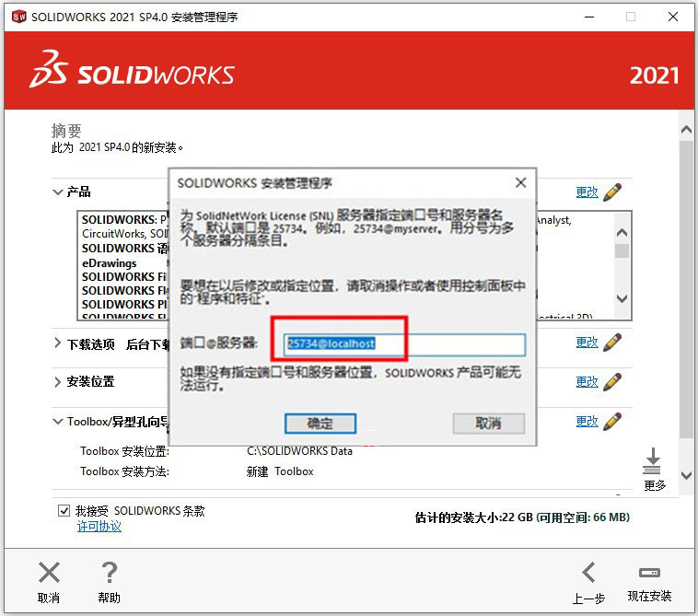Close the SOLIDWORKS 安装管理程序 dialog with X
Viewport: 698px width, 616px height.
pos(520,182)
